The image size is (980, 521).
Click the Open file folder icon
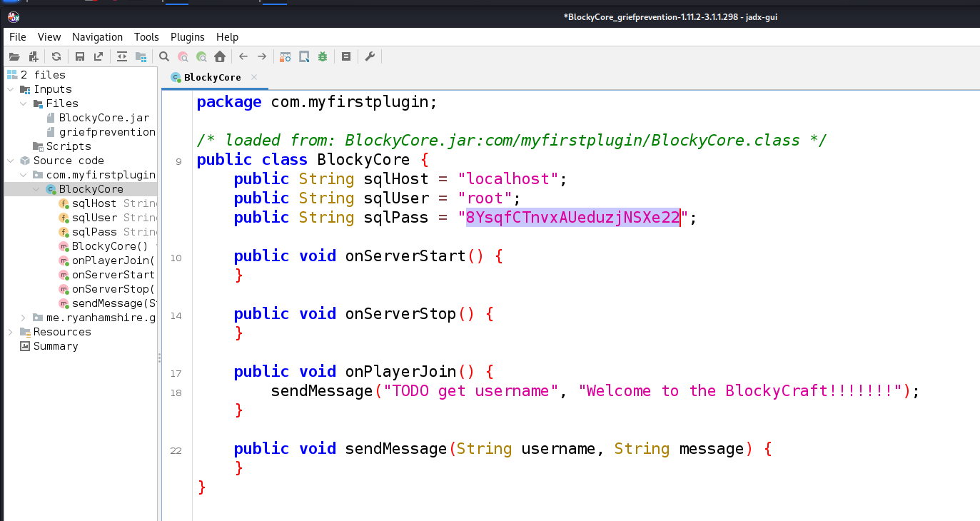tap(14, 56)
